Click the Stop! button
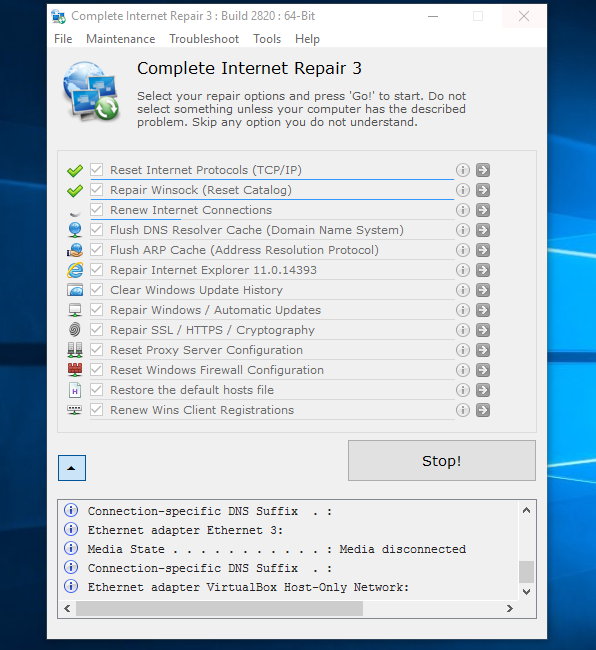The image size is (596, 650). tap(442, 461)
